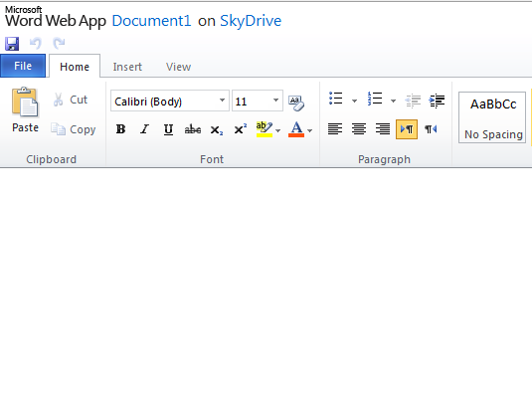Apply superscript formatting
532x414 pixels.
pos(241,129)
